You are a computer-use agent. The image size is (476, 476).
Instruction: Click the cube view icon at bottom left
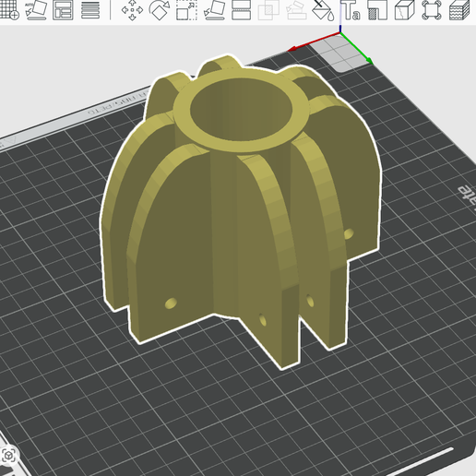pyautogui.click(x=8, y=456)
